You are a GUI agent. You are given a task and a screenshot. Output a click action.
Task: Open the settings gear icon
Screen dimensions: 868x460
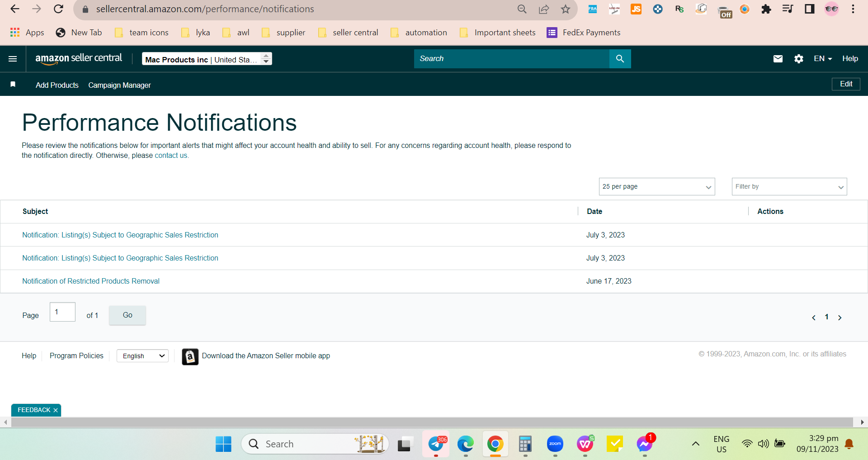[x=799, y=59]
